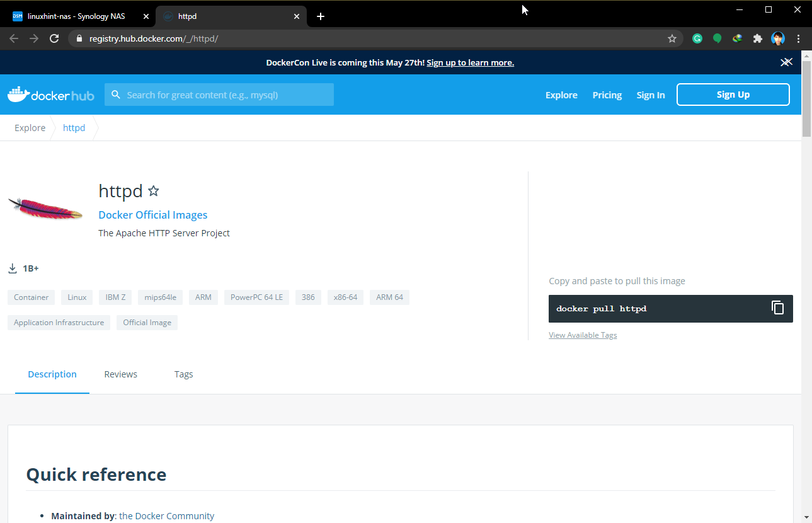Open the Description tab
This screenshot has width=812, height=523.
pos(52,374)
